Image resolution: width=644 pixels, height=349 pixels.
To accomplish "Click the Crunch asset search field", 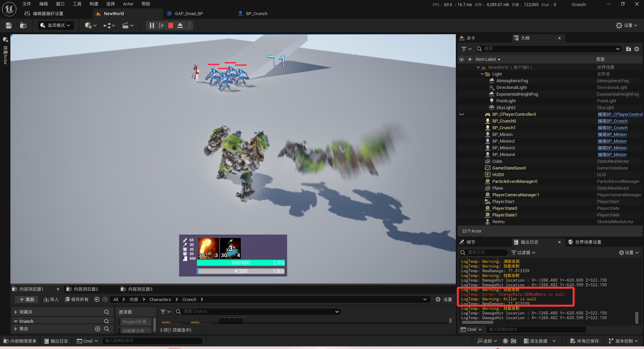I will pyautogui.click(x=258, y=312).
